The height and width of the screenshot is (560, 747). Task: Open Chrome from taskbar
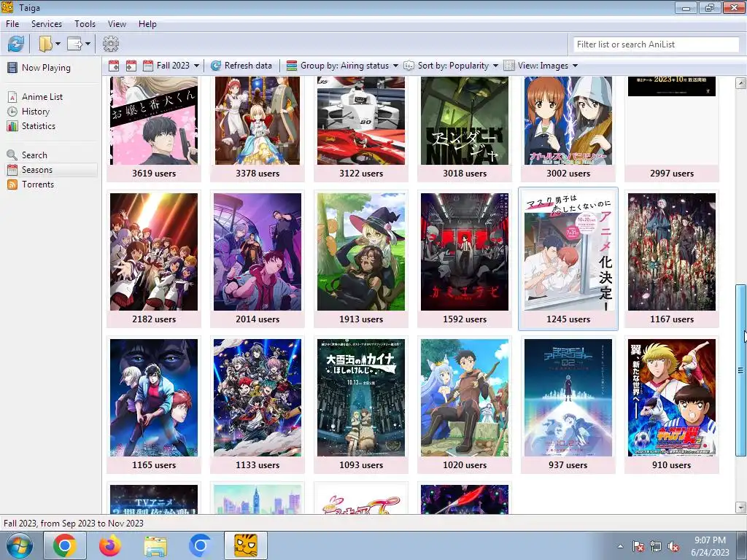(65, 545)
